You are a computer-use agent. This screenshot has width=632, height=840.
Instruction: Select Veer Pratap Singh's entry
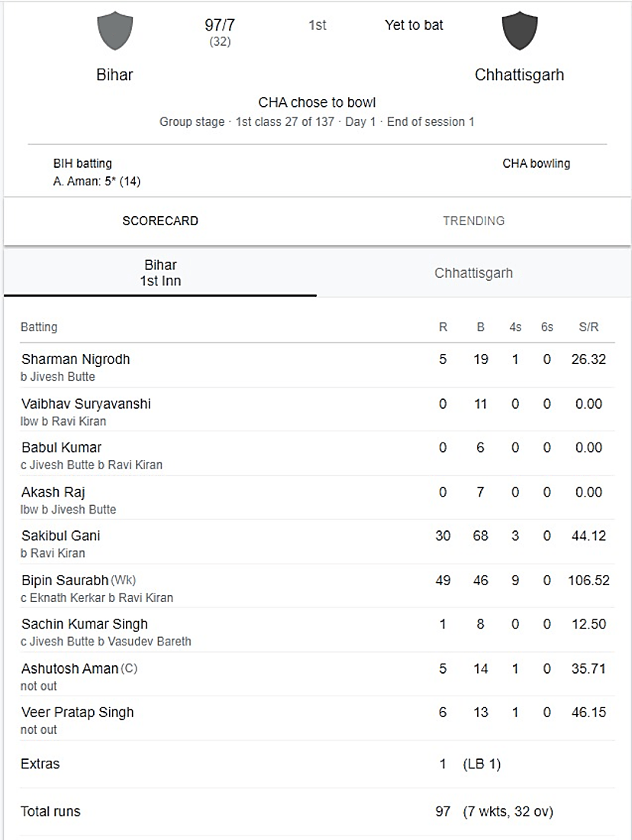tap(77, 713)
